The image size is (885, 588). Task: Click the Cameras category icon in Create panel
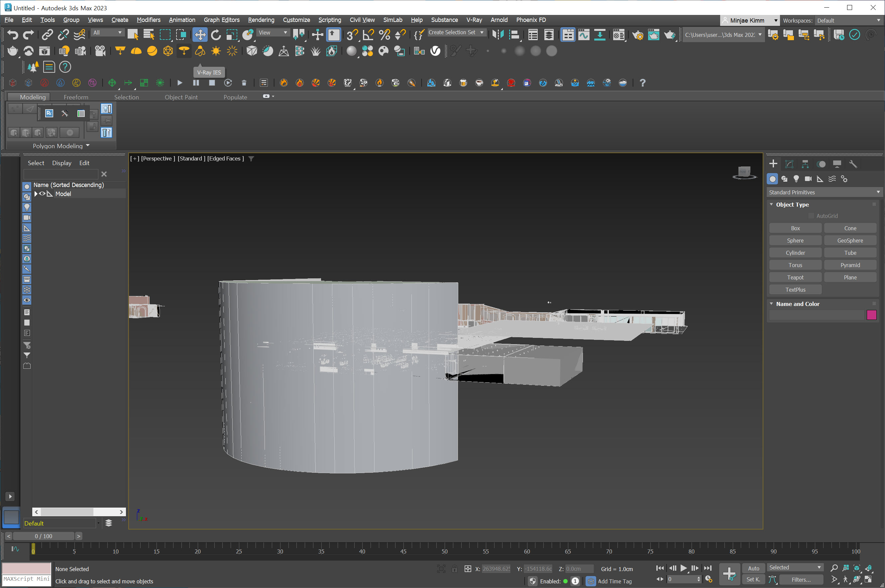point(808,179)
